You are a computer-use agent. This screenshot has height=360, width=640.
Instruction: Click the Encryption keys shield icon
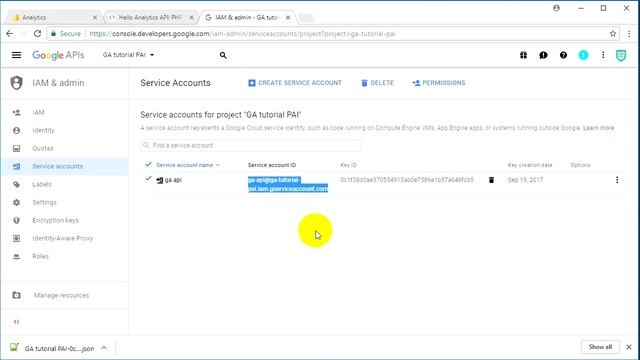click(x=16, y=220)
